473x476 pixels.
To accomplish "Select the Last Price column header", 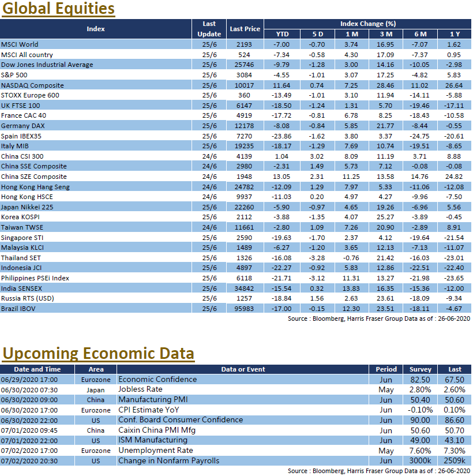I will [x=245, y=29].
